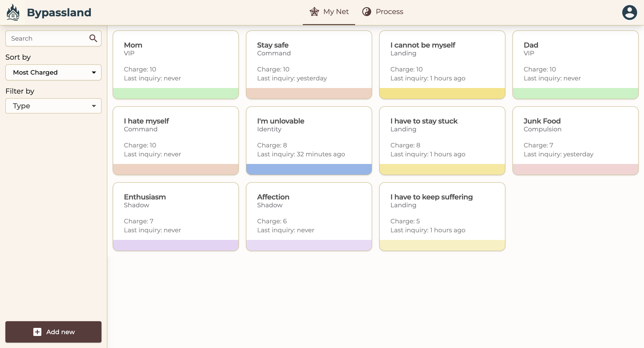Screen dimensions: 644x348
Task: Click the green bar on Mom card
Action: 176,93
